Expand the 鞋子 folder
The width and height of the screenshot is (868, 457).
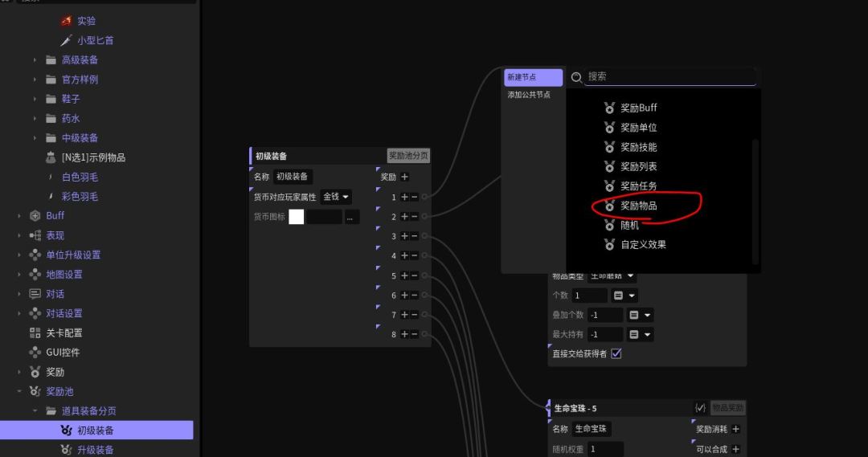coord(35,99)
